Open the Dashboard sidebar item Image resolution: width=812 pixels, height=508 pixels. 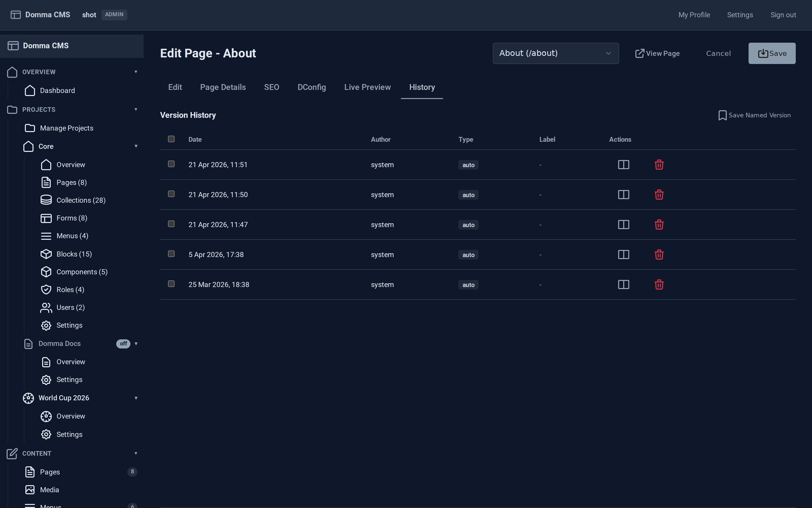[x=57, y=90]
